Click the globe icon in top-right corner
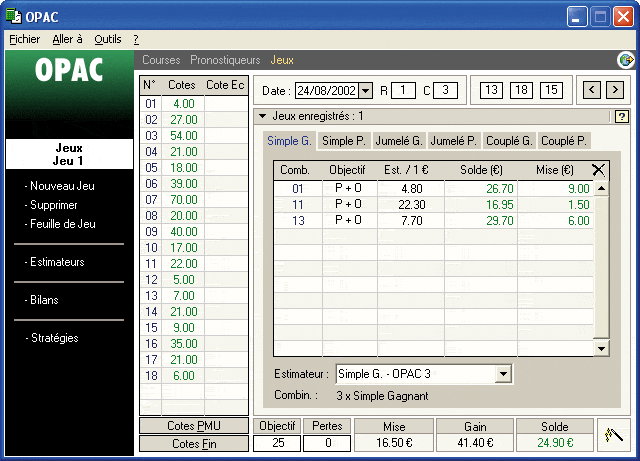 (x=626, y=60)
